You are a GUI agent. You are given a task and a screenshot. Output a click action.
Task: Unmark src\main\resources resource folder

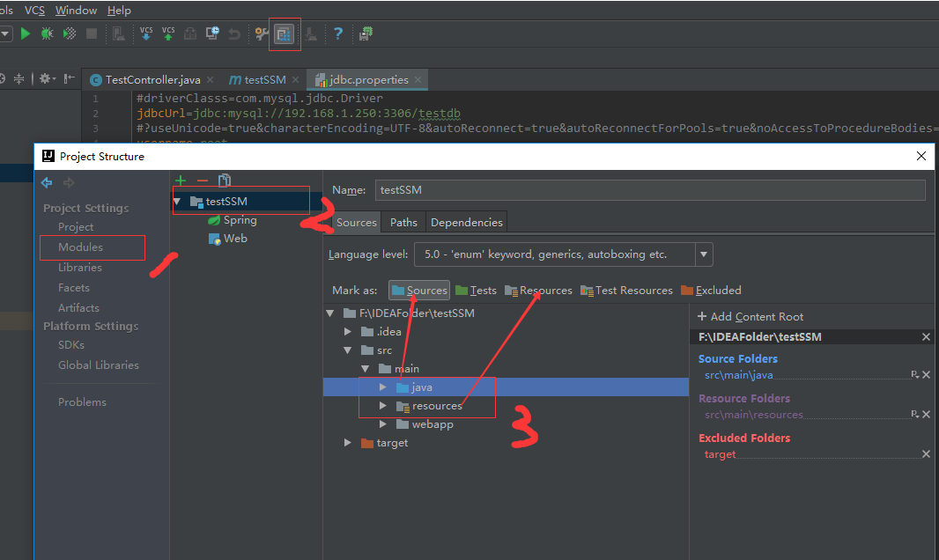click(x=927, y=414)
